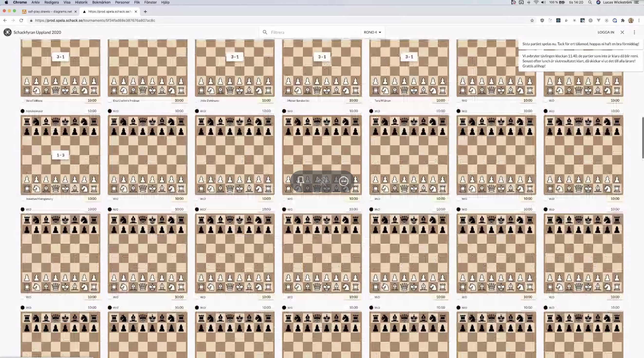The width and height of the screenshot is (644, 358).
Task: Click player name Elsa Lindholm Hydman
Action: (x=126, y=101)
